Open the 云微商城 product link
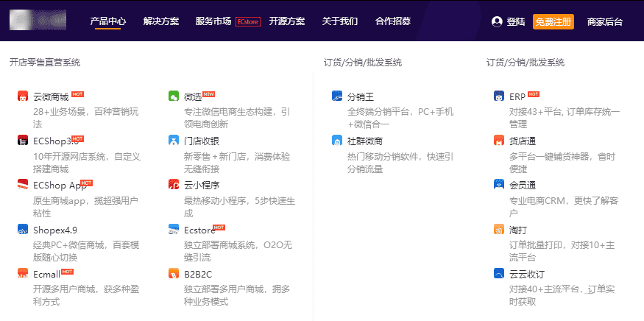The height and width of the screenshot is (321, 644). click(x=51, y=97)
